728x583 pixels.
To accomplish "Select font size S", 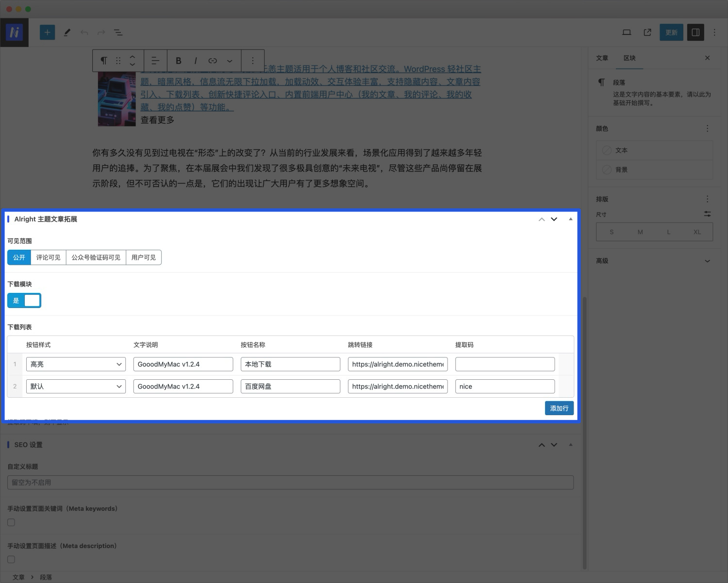I will (612, 232).
